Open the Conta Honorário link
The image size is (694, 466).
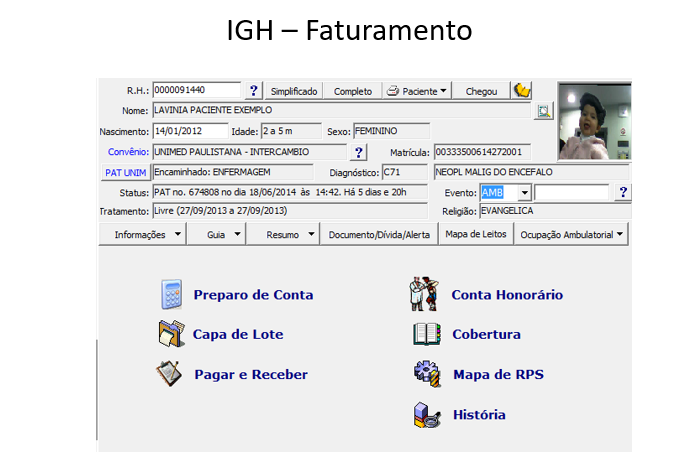(x=507, y=295)
